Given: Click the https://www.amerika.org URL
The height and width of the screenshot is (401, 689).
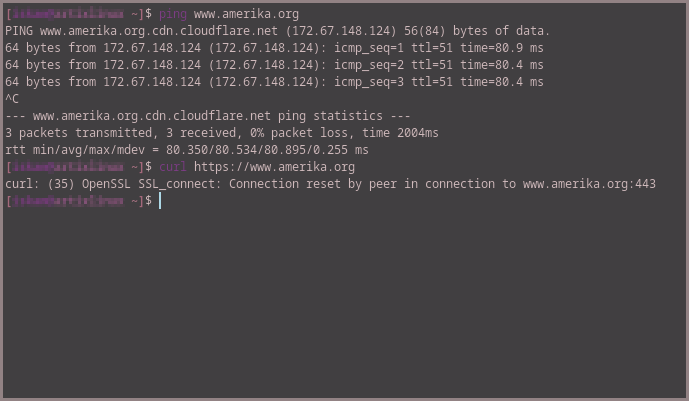Looking at the screenshot, I should click(x=274, y=167).
